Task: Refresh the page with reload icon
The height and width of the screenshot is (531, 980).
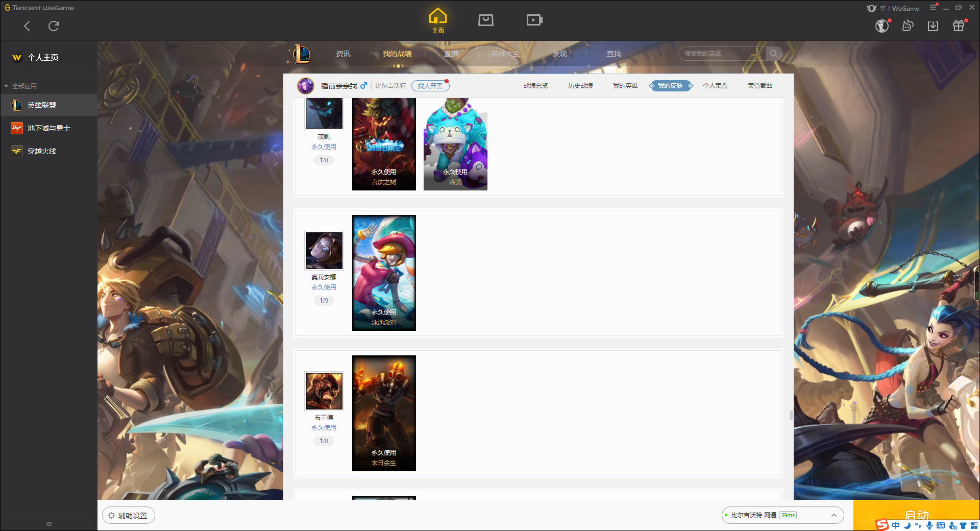Action: [x=54, y=26]
